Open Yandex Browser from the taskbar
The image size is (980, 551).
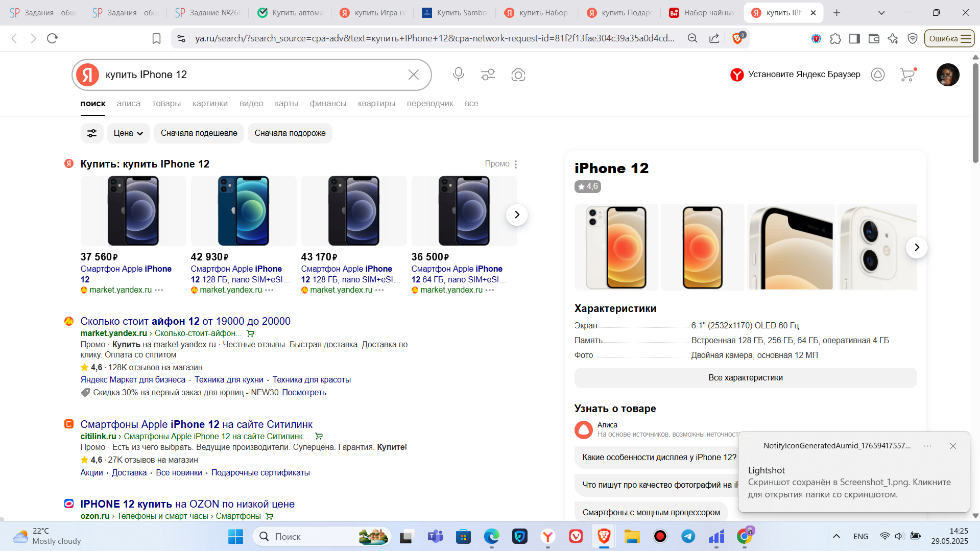[x=547, y=536]
